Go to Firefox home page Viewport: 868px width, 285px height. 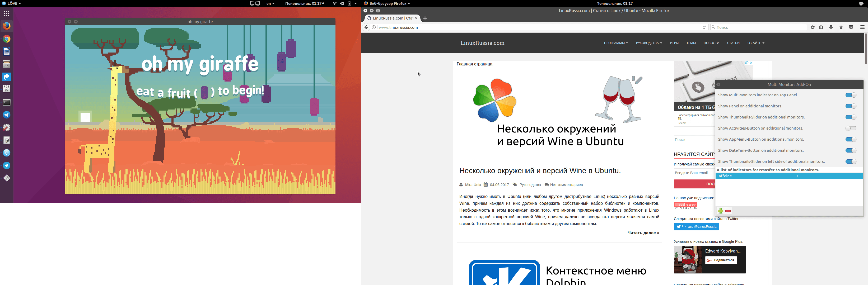click(841, 27)
